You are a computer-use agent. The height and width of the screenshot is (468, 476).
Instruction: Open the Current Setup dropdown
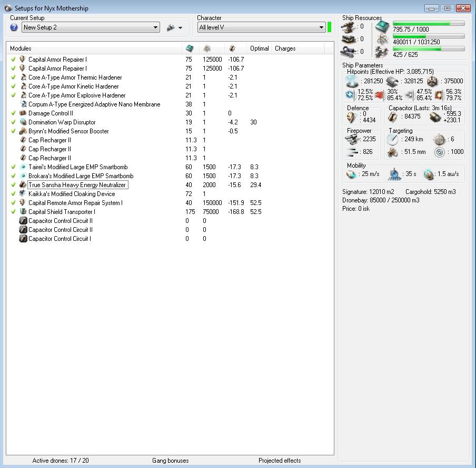click(91, 27)
